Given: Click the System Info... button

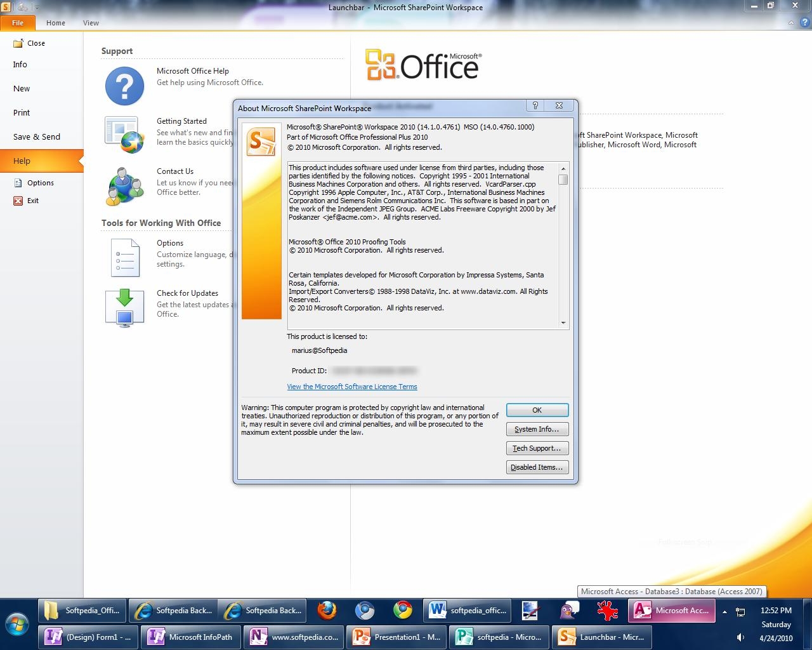Looking at the screenshot, I should [x=537, y=429].
